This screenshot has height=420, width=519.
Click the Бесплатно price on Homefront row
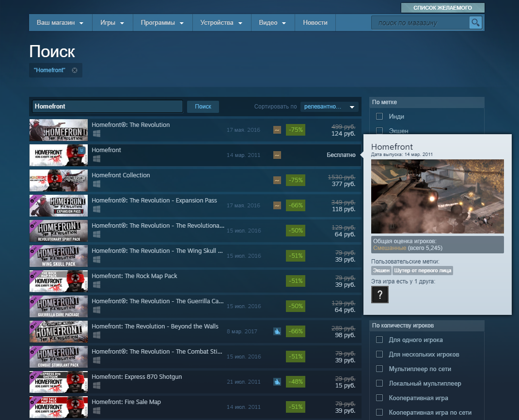click(x=341, y=155)
